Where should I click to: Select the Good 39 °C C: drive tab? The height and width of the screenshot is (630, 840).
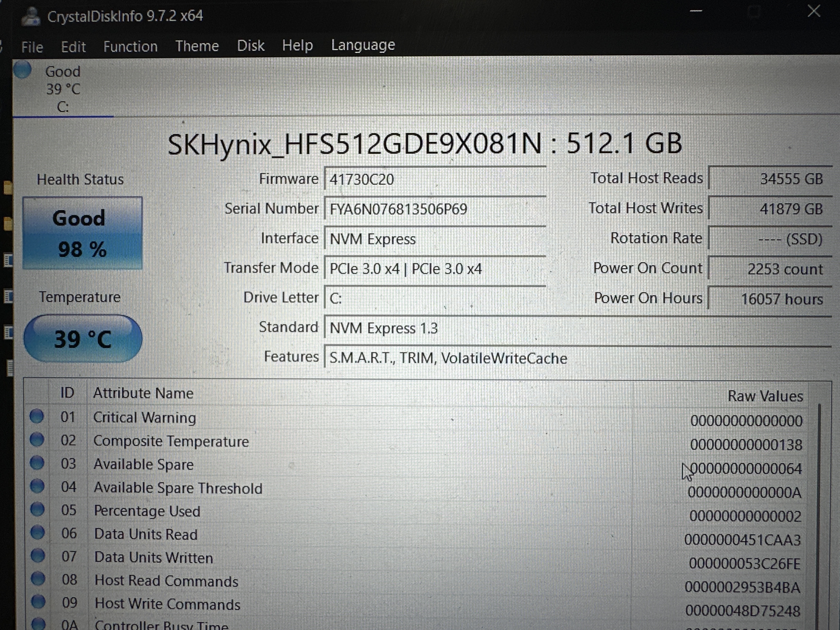coord(63,89)
